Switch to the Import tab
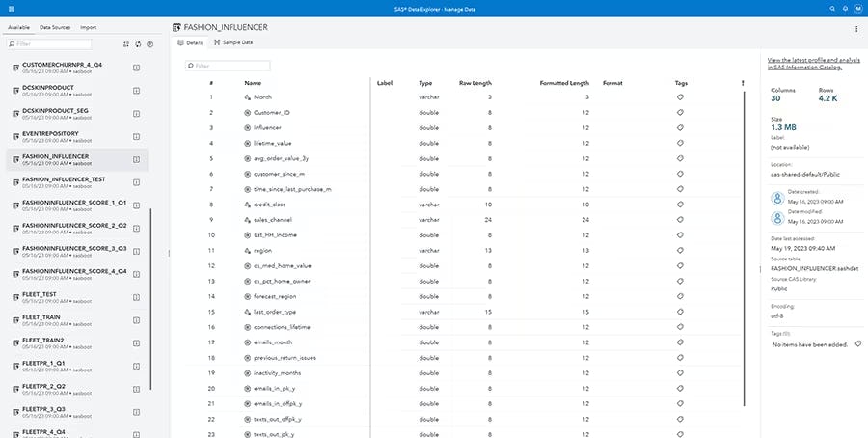Screen dimensions: 868x438 (x=88, y=27)
